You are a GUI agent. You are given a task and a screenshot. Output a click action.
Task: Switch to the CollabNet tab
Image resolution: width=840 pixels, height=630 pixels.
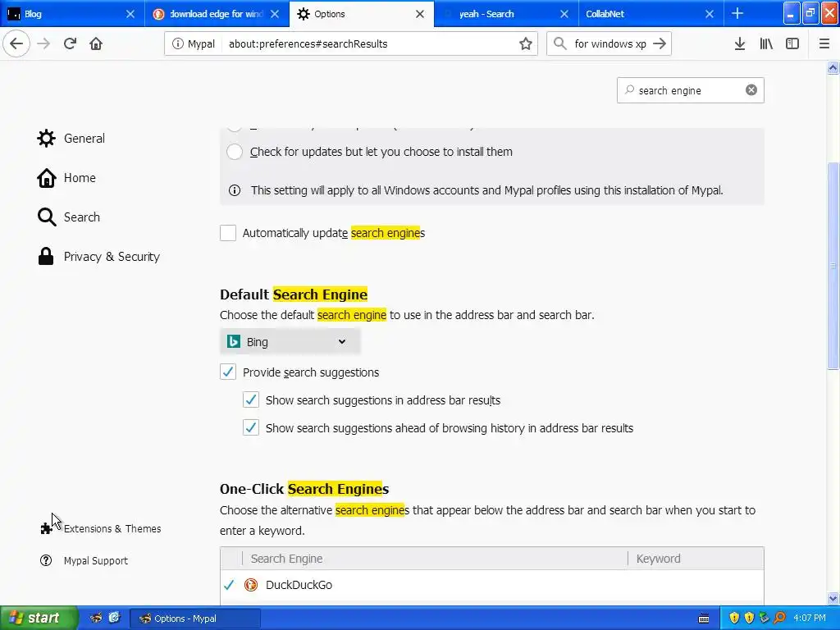click(x=651, y=14)
